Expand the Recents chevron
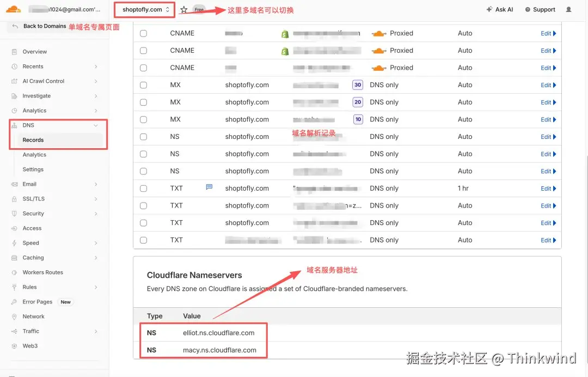Viewport: 588px width, 377px height. tap(96, 66)
